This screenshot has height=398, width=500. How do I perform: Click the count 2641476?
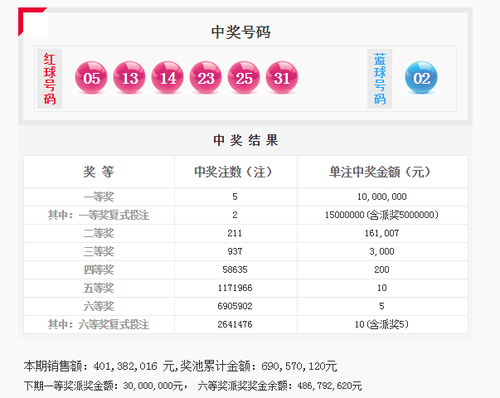click(235, 324)
